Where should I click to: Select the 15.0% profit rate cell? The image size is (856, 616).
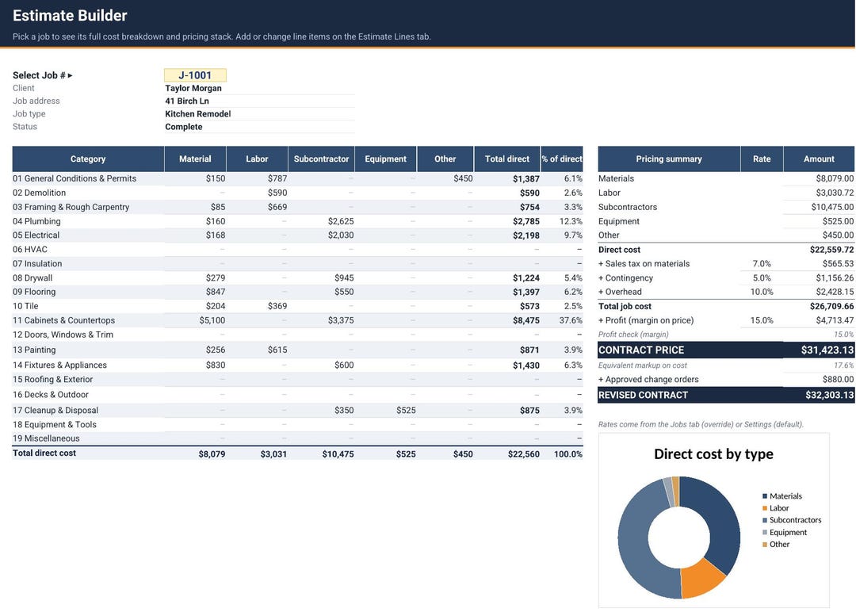[762, 320]
